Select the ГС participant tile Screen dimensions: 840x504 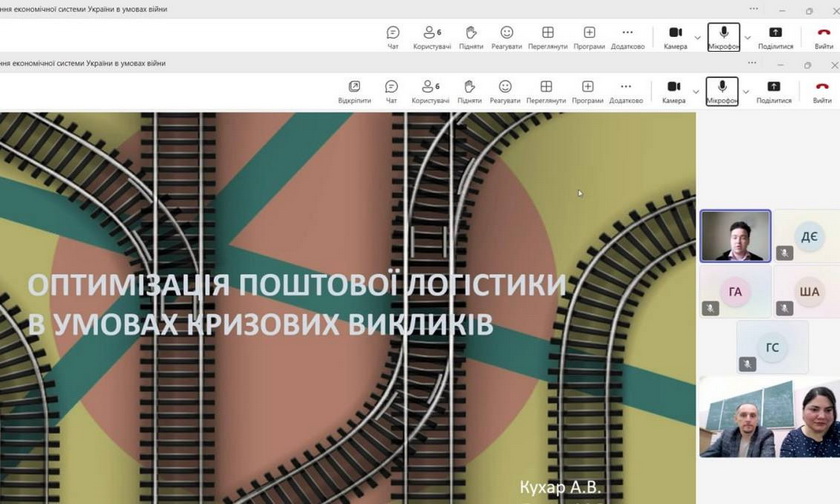click(x=772, y=347)
